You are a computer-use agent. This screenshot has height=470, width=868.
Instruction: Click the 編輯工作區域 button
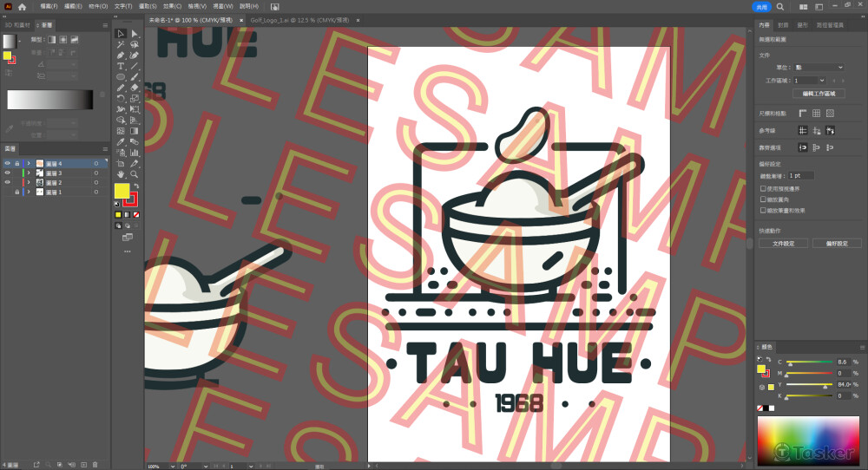(x=818, y=93)
